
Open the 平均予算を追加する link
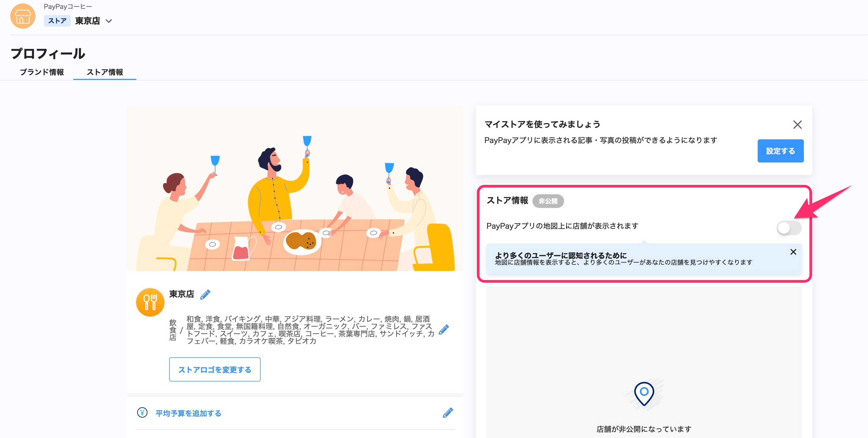point(188,413)
